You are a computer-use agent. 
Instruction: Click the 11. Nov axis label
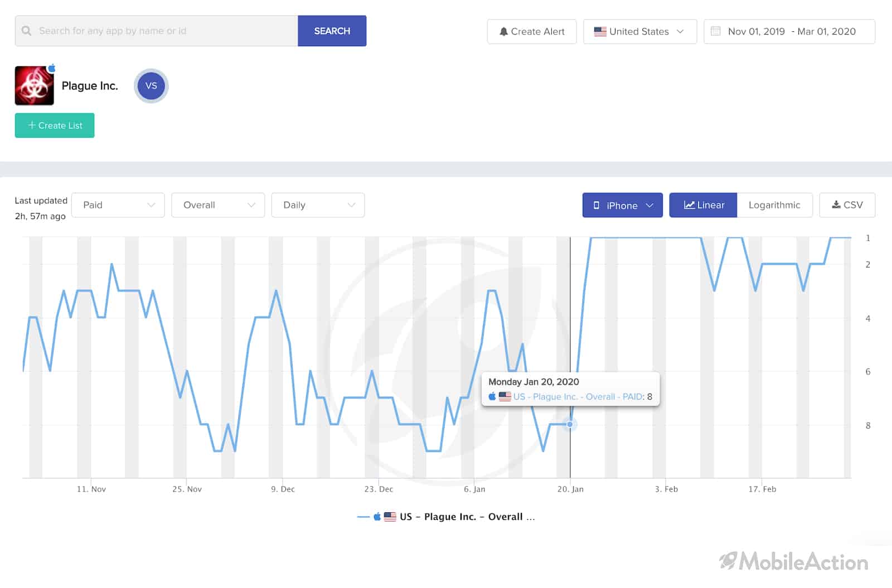91,489
